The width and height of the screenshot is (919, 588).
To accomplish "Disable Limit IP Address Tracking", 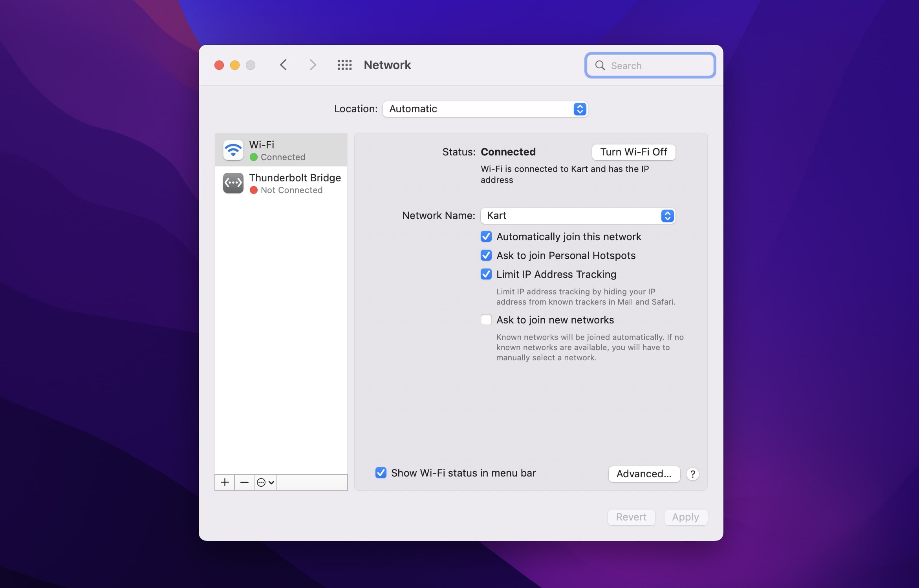I will [486, 274].
